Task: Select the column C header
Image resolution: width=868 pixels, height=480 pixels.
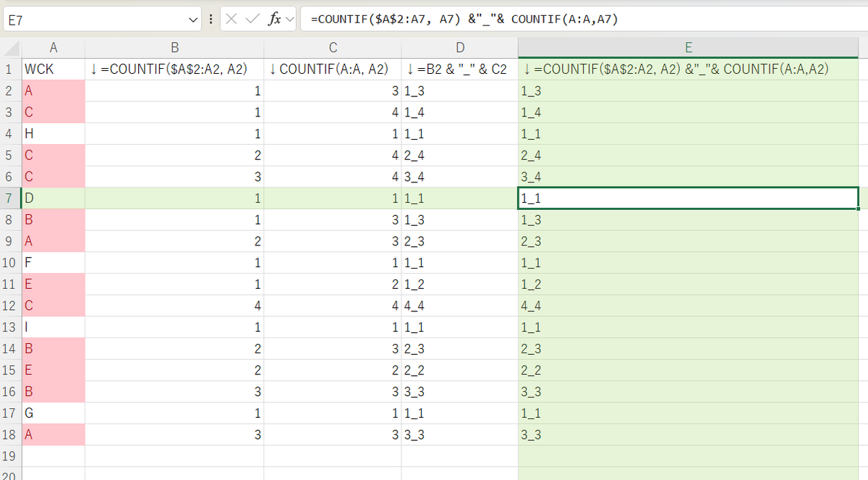Action: [333, 49]
